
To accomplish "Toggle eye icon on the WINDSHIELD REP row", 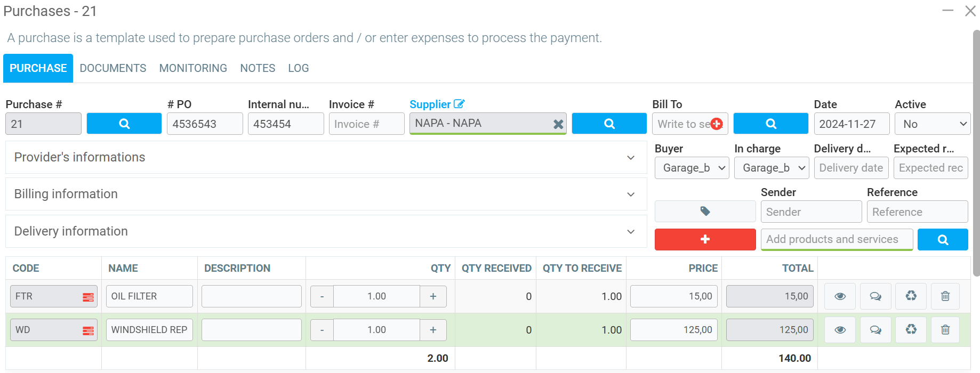I will [840, 330].
